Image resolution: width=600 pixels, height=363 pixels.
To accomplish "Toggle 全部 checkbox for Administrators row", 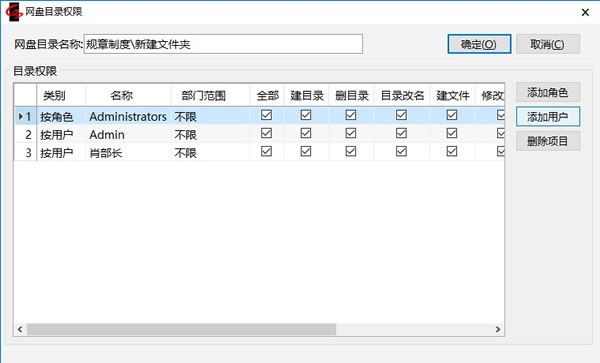I will 266,115.
